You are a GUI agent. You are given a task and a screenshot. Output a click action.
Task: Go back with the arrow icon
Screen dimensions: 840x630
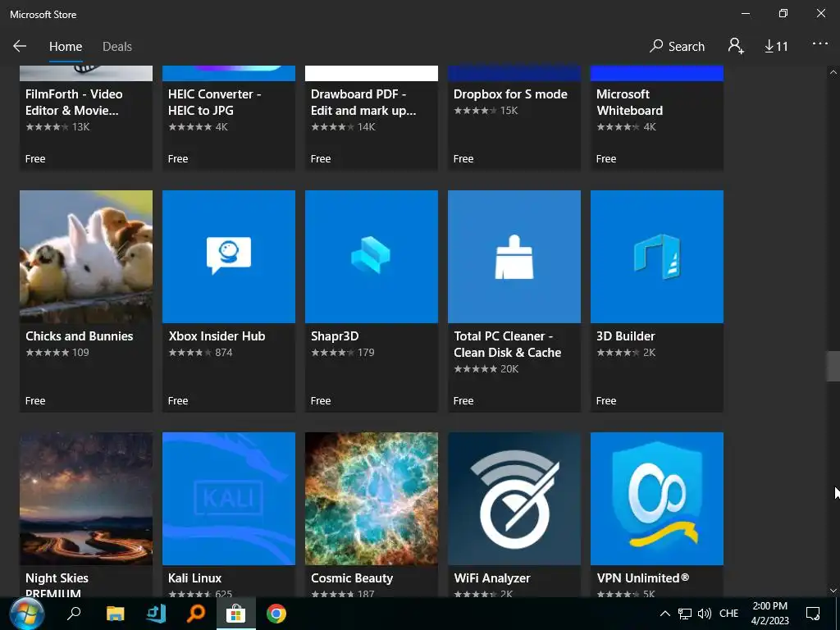20,46
